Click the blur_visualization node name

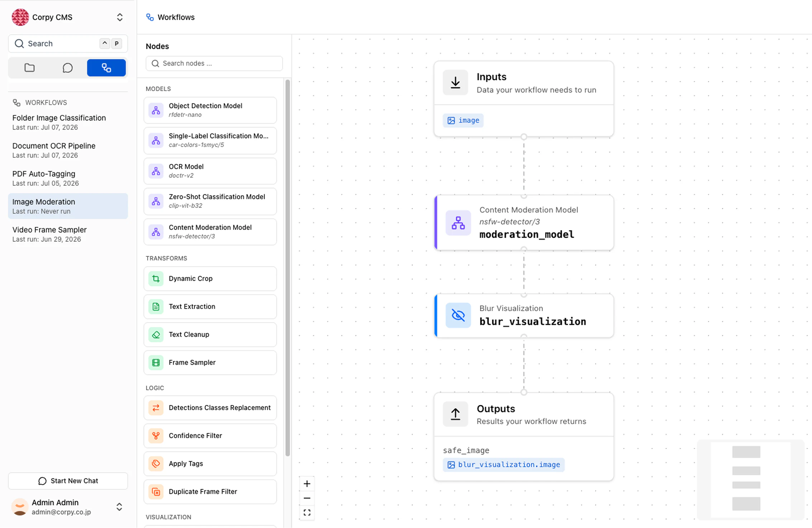[x=533, y=321]
